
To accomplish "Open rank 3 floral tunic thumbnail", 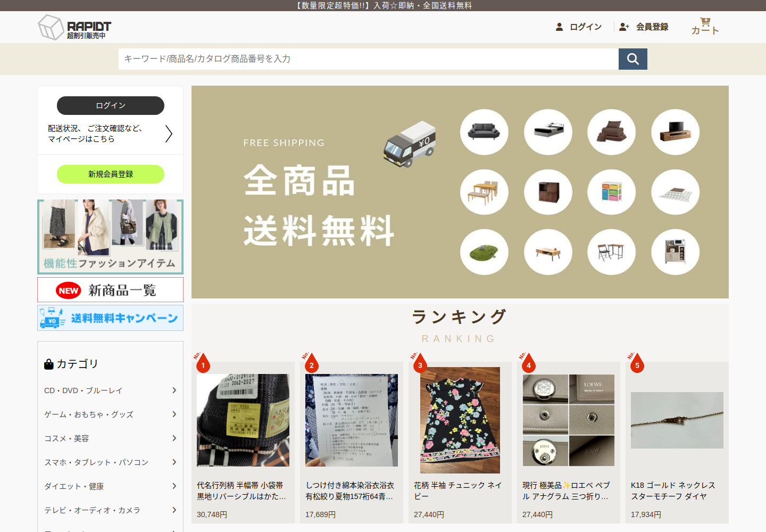I will coord(460,420).
